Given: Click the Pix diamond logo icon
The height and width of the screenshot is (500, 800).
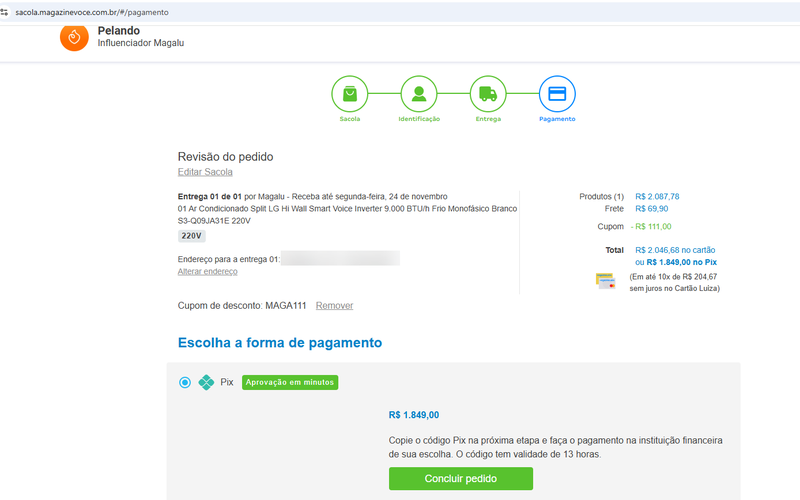Looking at the screenshot, I should click(206, 382).
